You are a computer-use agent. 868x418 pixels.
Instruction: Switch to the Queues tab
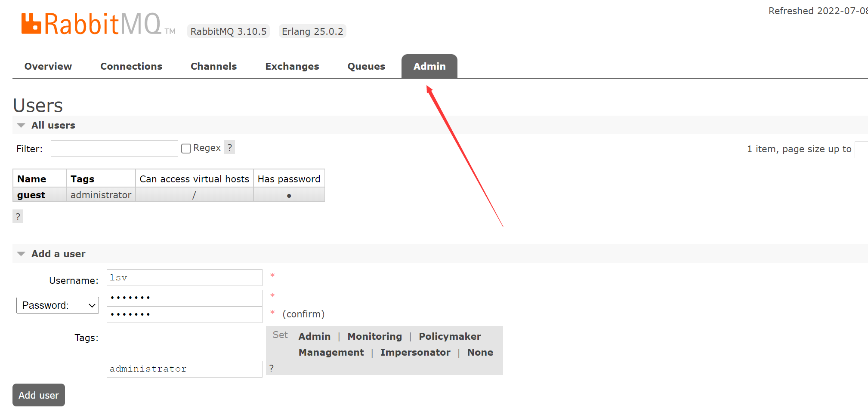tap(366, 66)
